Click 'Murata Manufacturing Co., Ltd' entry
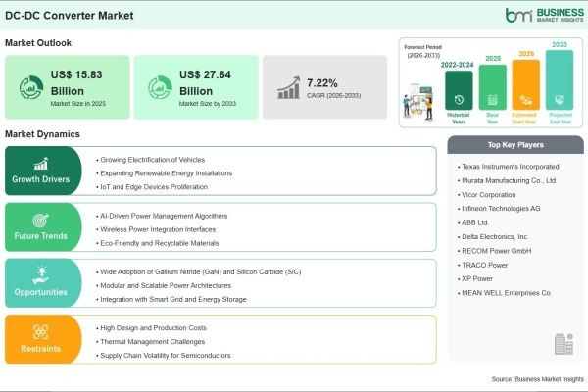The image size is (588, 392). pos(507,180)
